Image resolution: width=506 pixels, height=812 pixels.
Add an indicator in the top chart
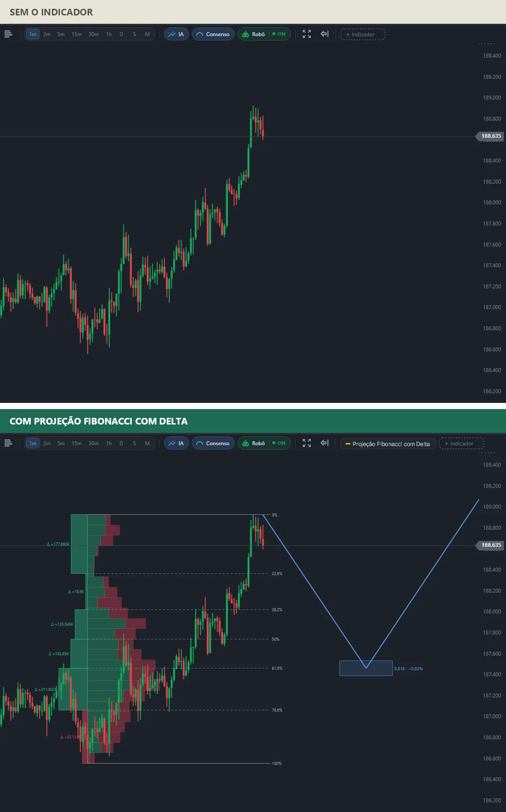tap(363, 34)
